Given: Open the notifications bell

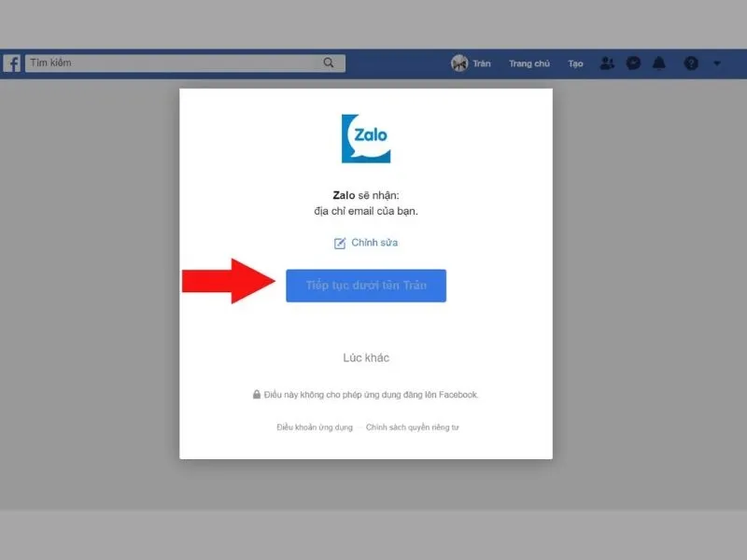Looking at the screenshot, I should coord(659,63).
